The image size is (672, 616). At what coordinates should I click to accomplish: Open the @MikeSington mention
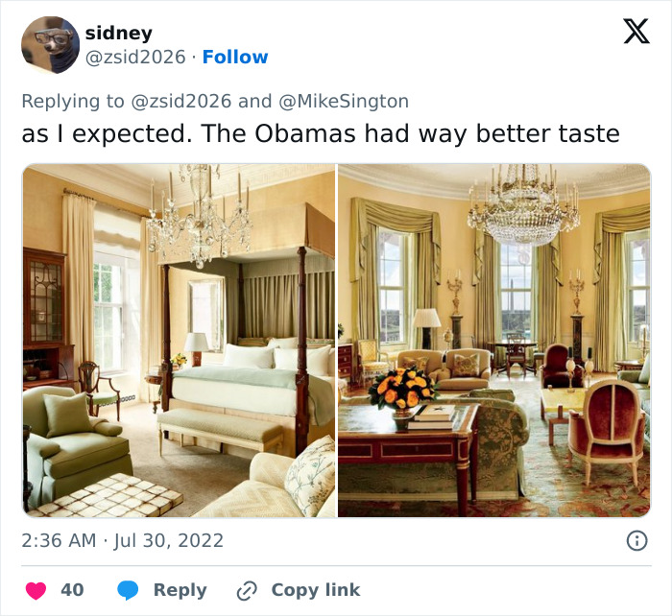pos(344,101)
